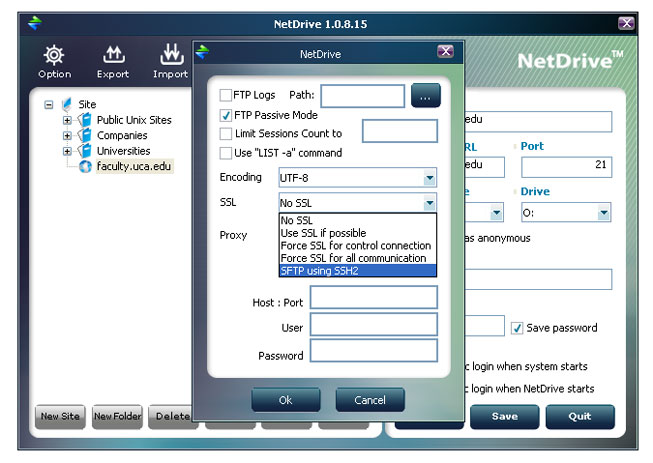The height and width of the screenshot is (463, 653).
Task: Click Cancel in the options dialog
Action: pos(370,400)
